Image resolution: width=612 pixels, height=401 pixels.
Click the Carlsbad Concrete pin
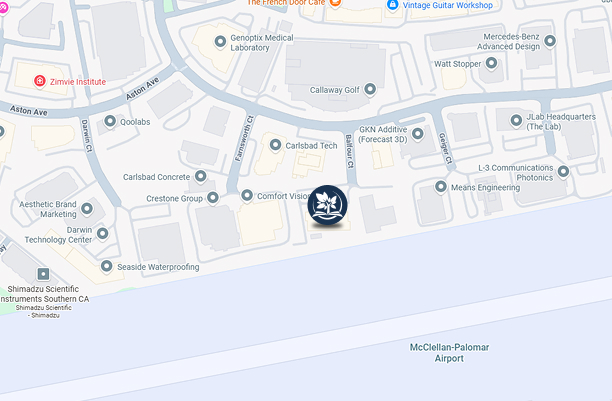(x=201, y=176)
